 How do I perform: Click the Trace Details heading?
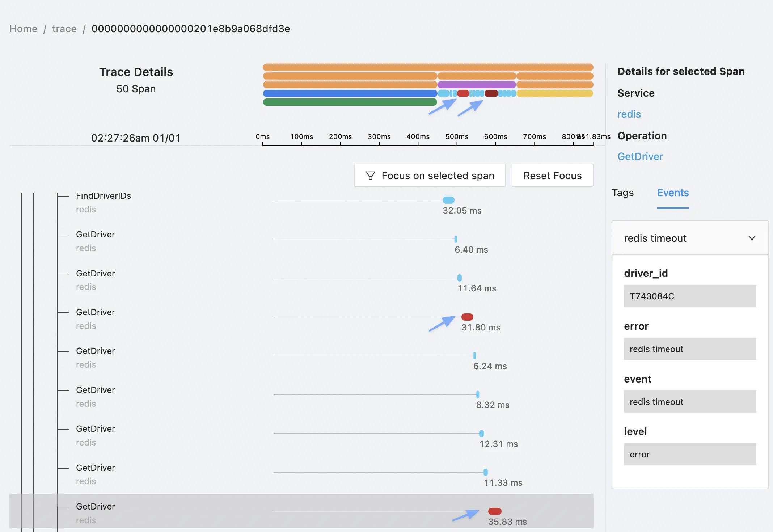click(136, 72)
